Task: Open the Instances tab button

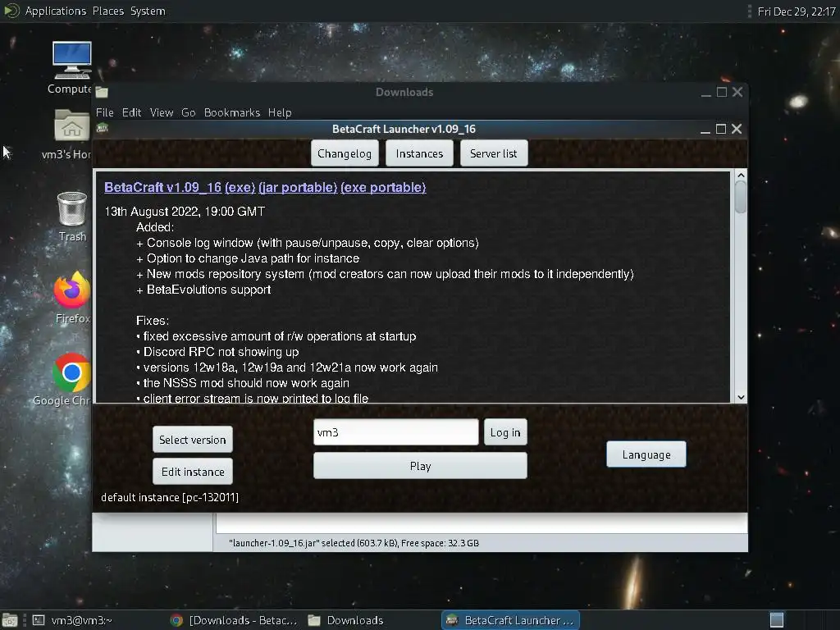Action: (x=419, y=153)
